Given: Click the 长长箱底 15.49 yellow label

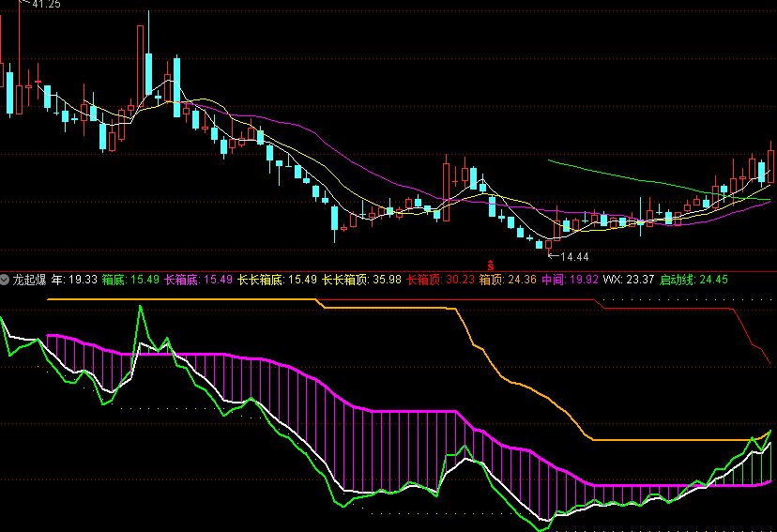Looking at the screenshot, I should pos(277,280).
